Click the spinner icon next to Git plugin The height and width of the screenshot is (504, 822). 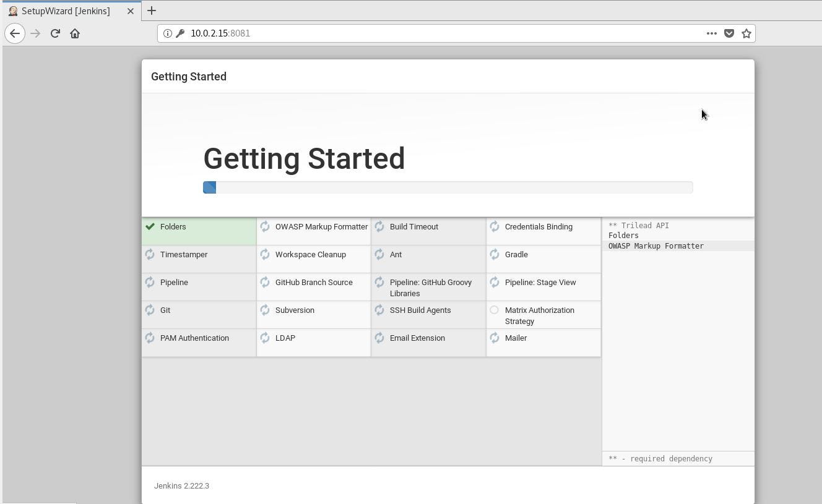click(x=150, y=310)
